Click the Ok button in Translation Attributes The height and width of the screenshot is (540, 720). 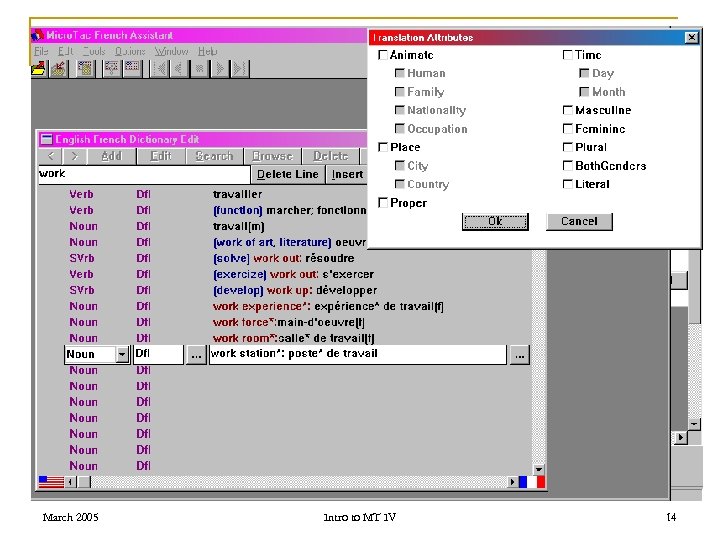(x=495, y=222)
